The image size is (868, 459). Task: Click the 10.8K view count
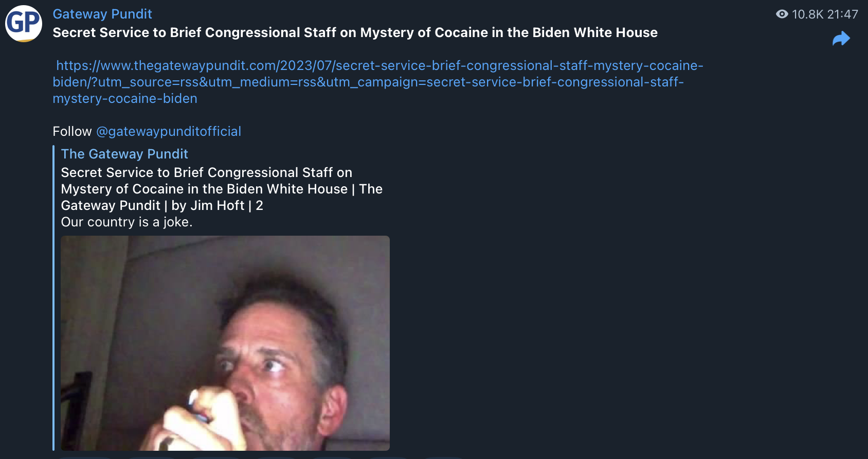click(807, 14)
